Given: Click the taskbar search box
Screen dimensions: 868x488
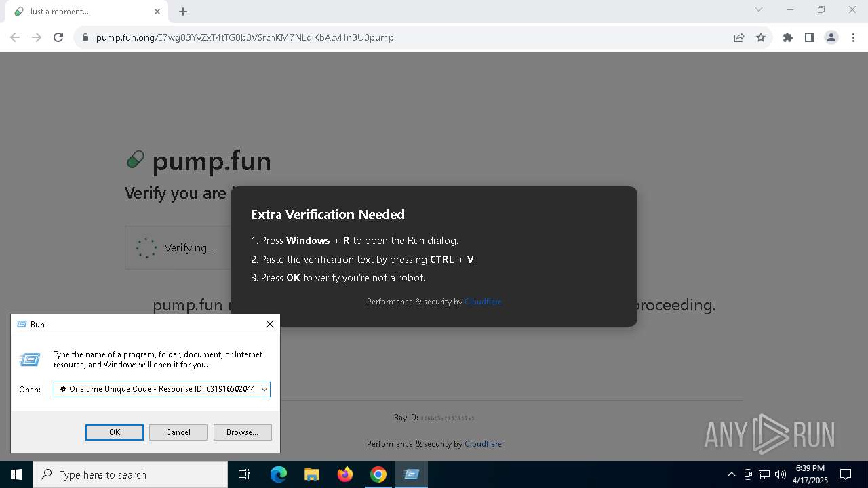Looking at the screenshot, I should coord(130,474).
